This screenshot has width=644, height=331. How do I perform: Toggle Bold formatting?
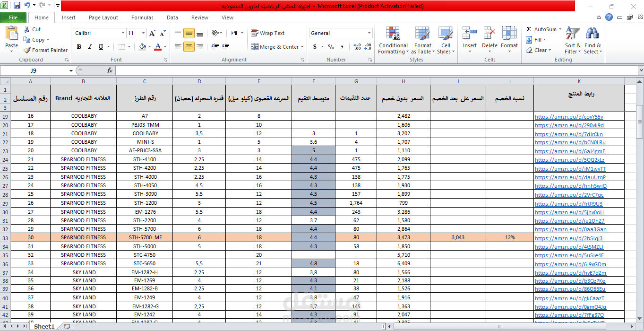tap(79, 47)
